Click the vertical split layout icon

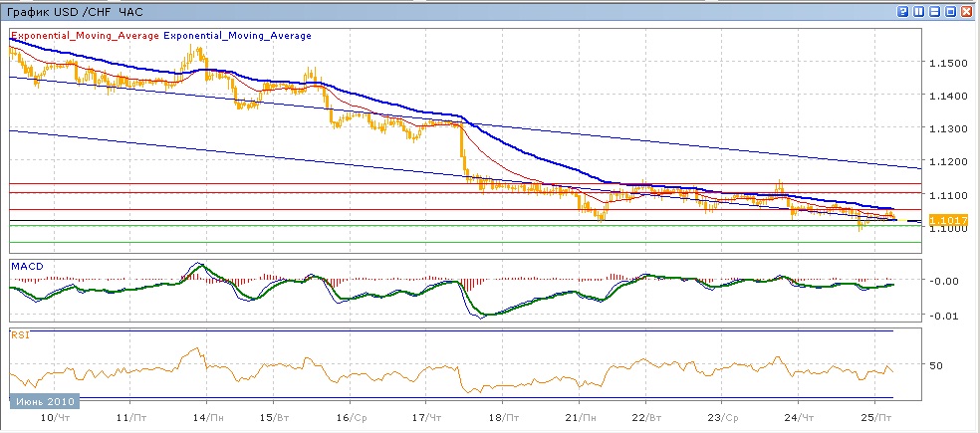click(919, 11)
